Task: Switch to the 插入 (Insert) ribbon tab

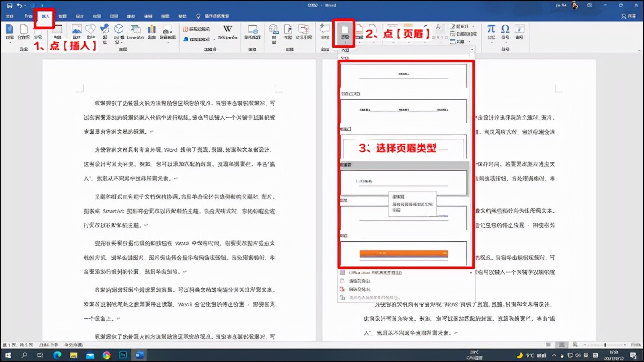Action: click(x=44, y=16)
